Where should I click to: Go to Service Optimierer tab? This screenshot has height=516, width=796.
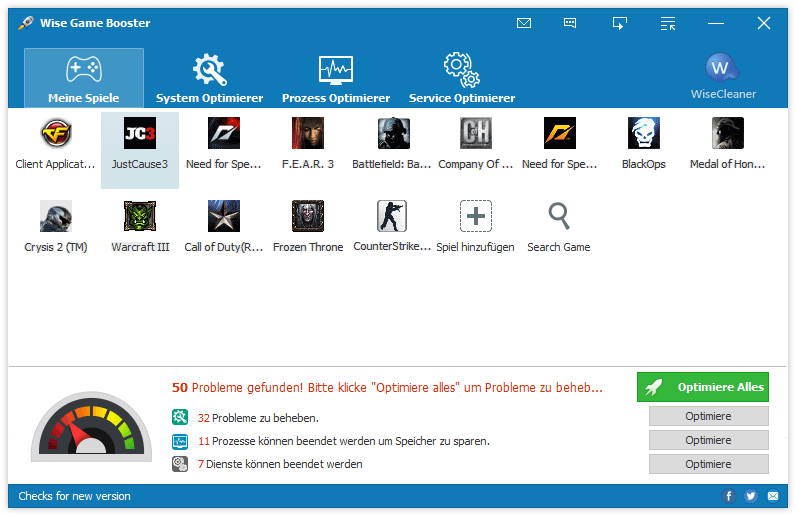(x=462, y=78)
